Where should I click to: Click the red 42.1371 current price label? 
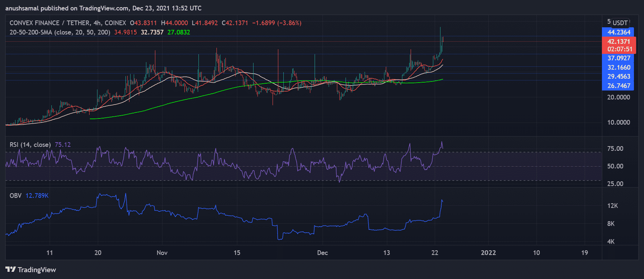coord(618,42)
